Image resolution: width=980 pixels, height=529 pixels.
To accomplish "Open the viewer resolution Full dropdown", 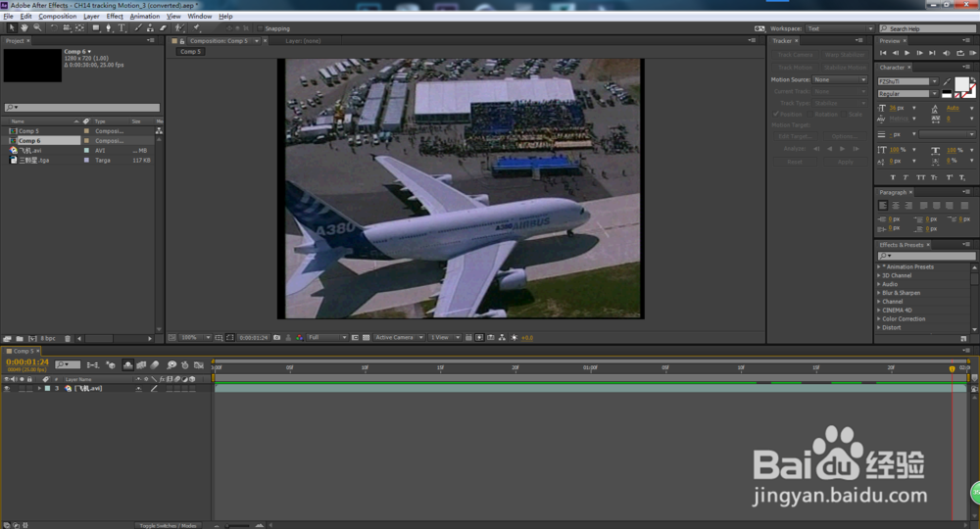I will tap(327, 337).
